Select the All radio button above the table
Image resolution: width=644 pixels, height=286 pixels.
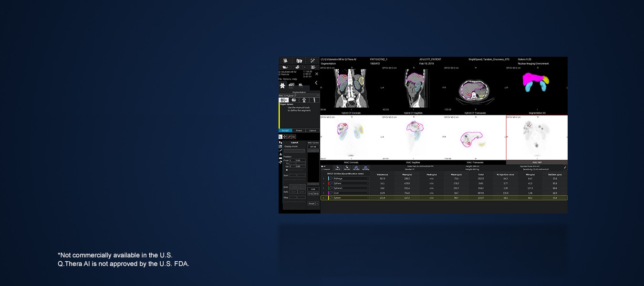pyautogui.click(x=322, y=166)
